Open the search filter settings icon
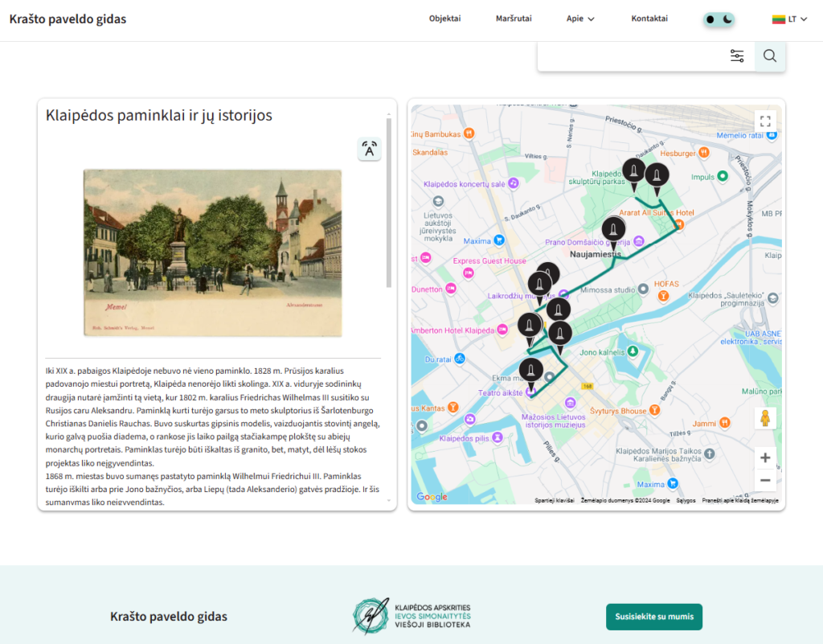This screenshot has height=644, width=823. coord(737,55)
